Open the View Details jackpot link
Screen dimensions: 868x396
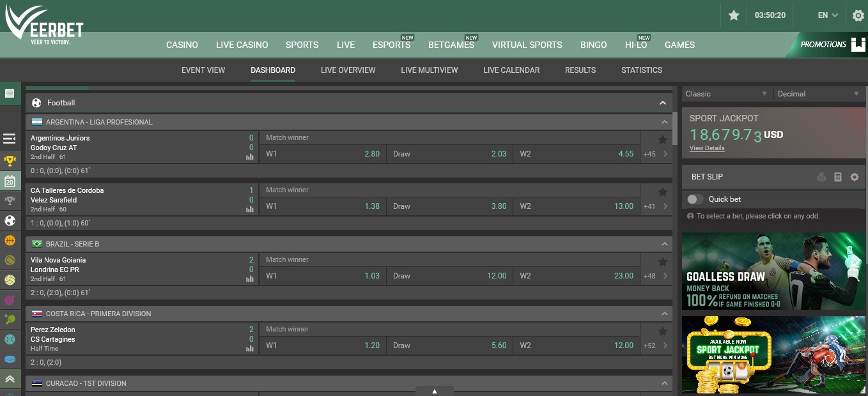[707, 148]
